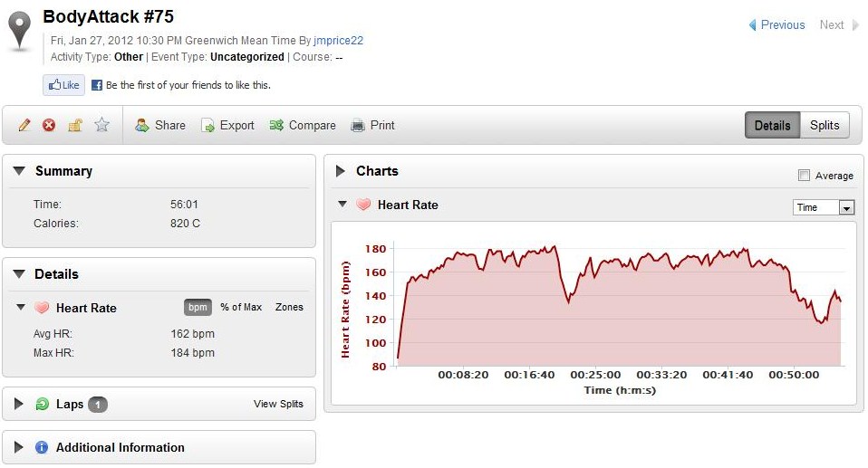Select the Details tab
Image resolution: width=868 pixels, height=468 pixels.
[772, 126]
